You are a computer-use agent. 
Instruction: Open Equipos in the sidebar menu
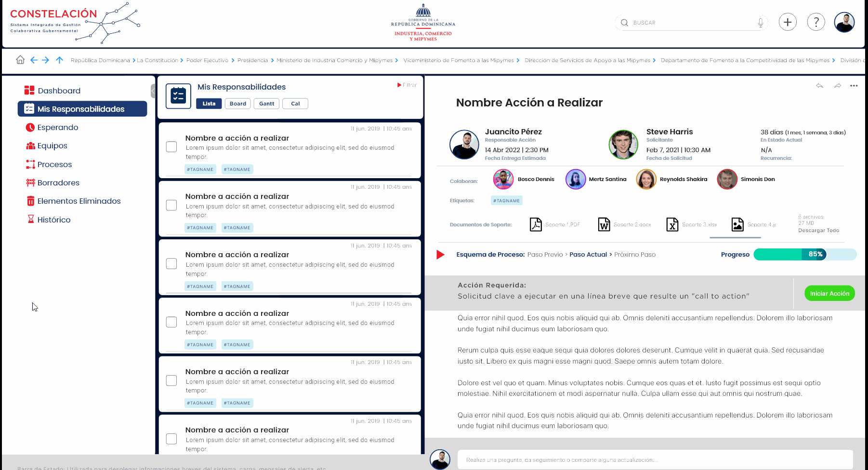[52, 146]
